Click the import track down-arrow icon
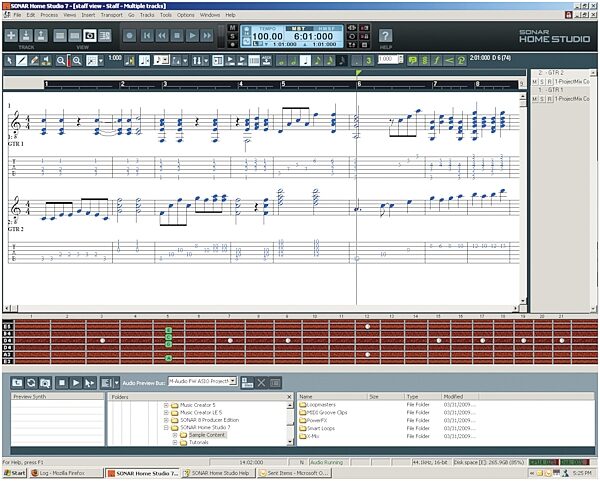 [x=26, y=36]
